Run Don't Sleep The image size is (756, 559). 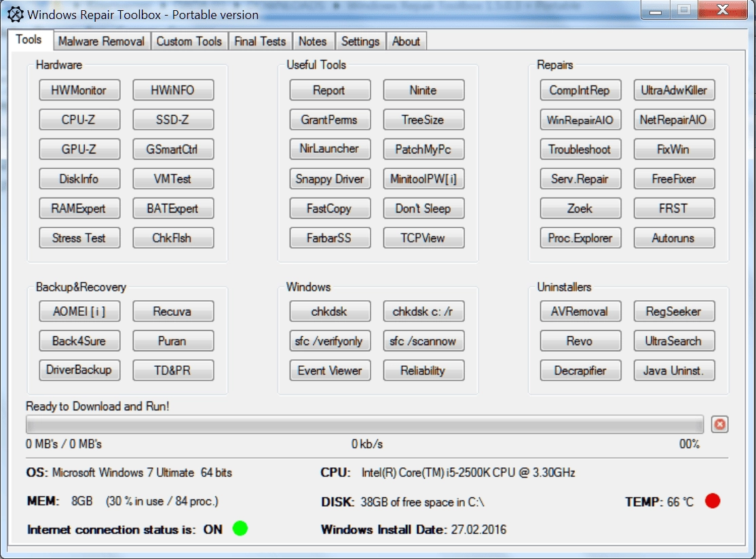coord(423,209)
